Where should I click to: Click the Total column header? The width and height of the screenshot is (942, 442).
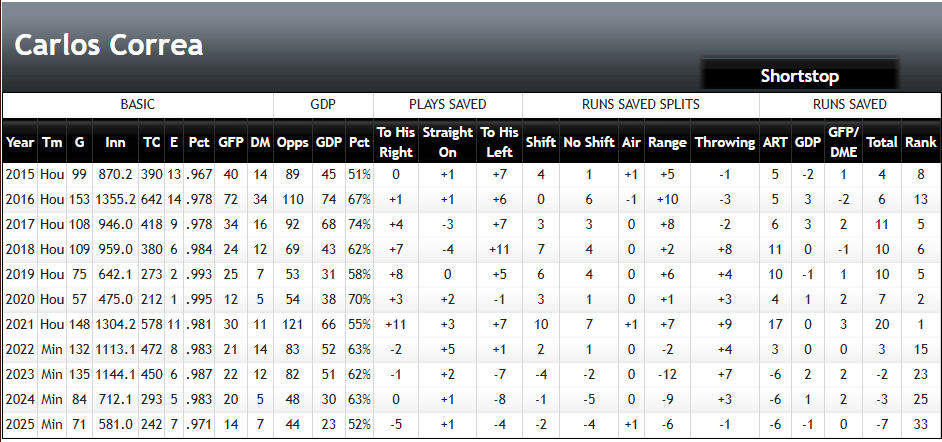pyautogui.click(x=881, y=142)
